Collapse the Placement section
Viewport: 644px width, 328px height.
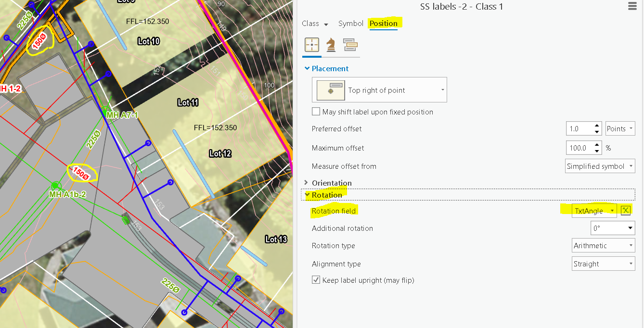(x=329, y=68)
